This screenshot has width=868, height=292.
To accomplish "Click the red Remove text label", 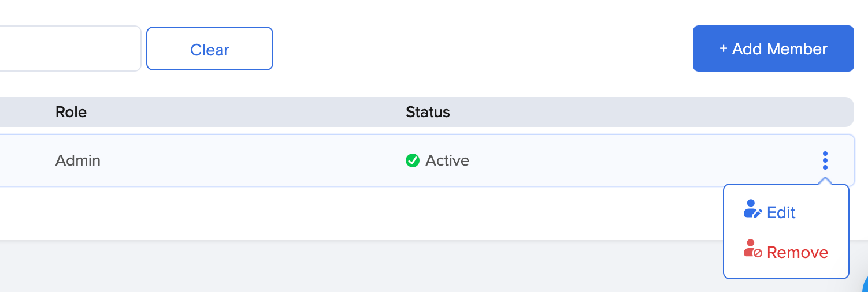I will (797, 253).
